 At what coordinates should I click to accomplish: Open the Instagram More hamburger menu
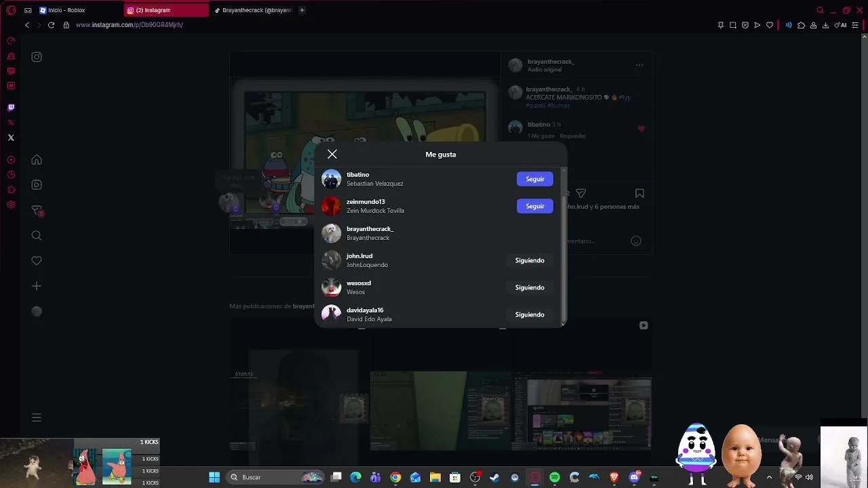[x=37, y=418]
